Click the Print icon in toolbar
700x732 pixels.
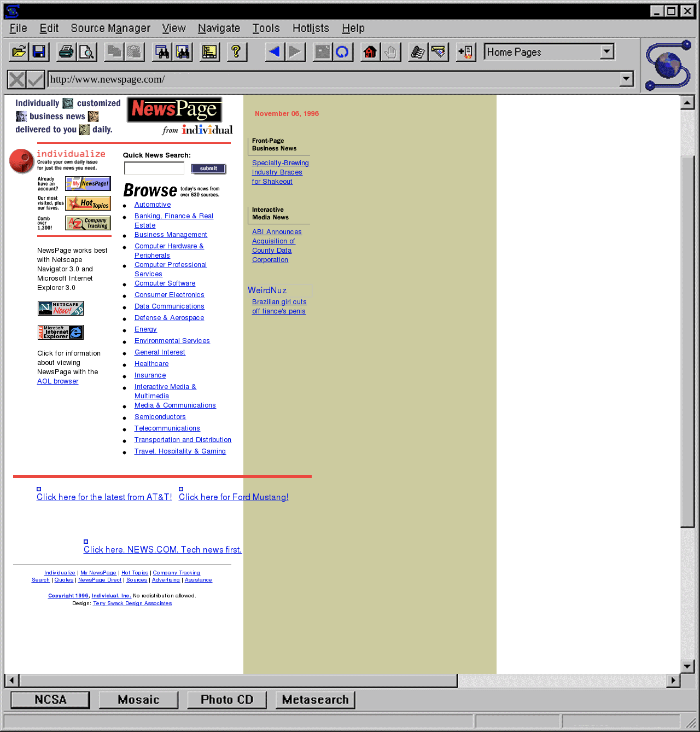tap(66, 52)
